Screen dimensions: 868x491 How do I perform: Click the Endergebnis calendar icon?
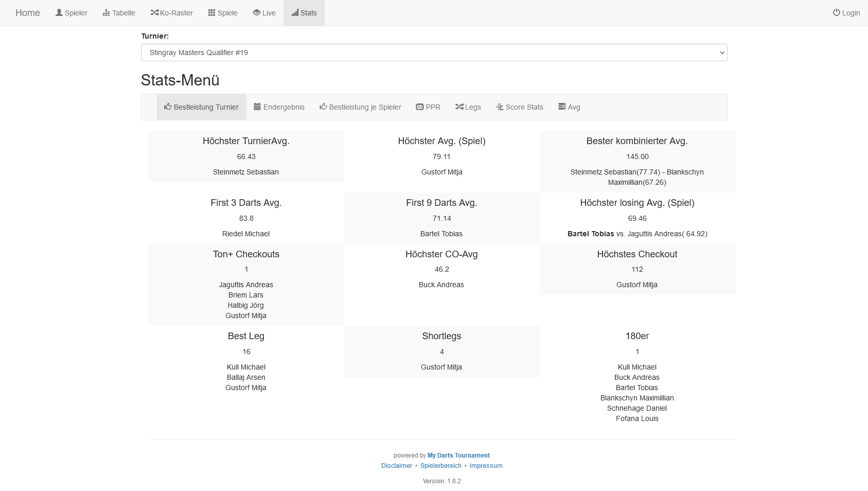tap(257, 107)
